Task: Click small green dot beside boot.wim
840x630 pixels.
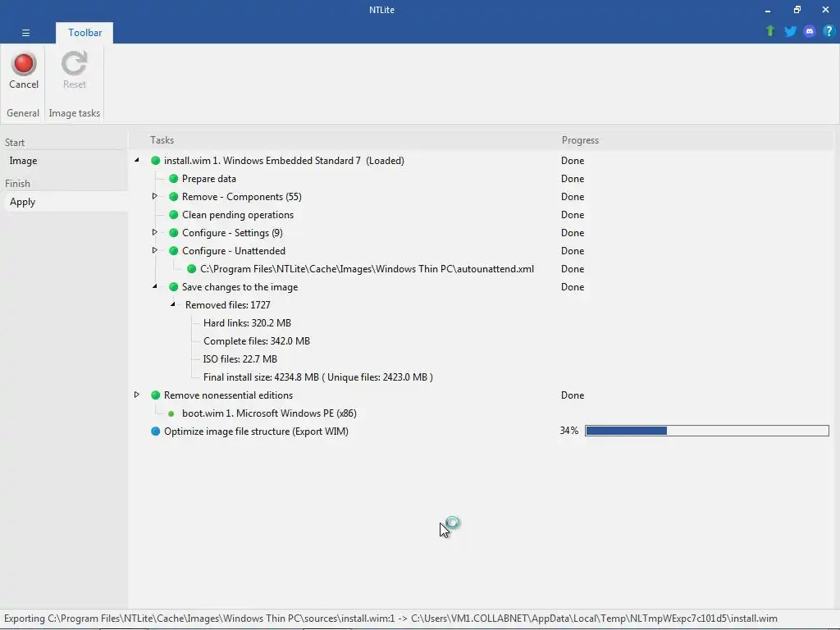Action: [x=171, y=413]
